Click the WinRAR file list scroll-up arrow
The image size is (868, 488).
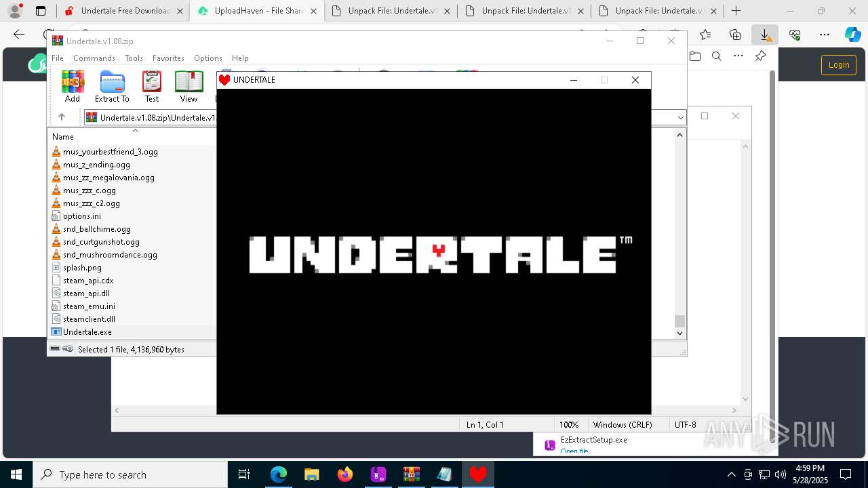[680, 135]
